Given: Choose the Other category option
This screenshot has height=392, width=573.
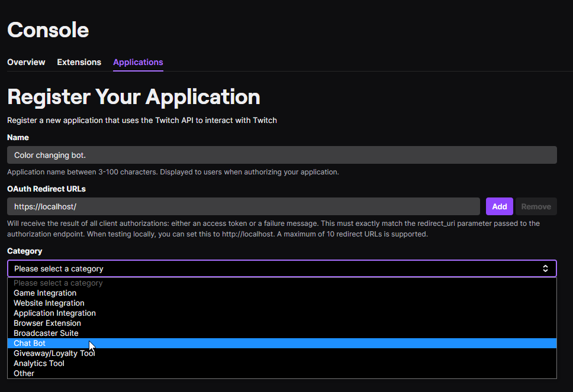Looking at the screenshot, I should click(282, 374).
